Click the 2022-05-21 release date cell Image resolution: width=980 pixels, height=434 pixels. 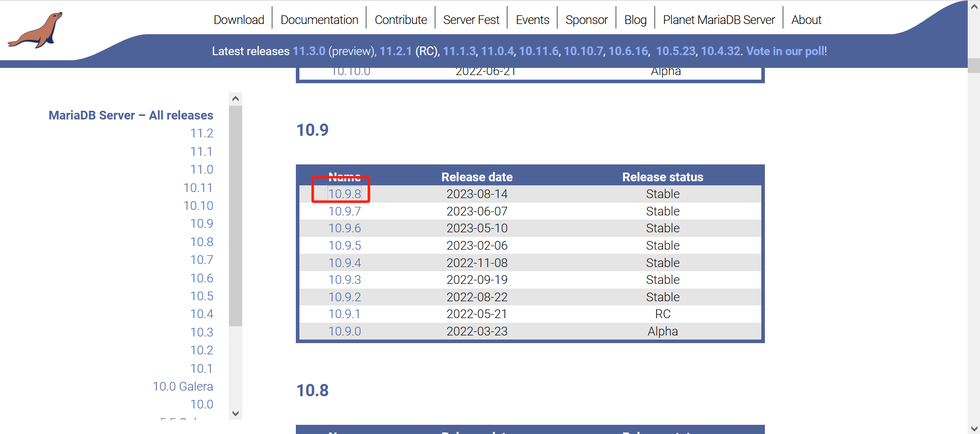click(477, 314)
